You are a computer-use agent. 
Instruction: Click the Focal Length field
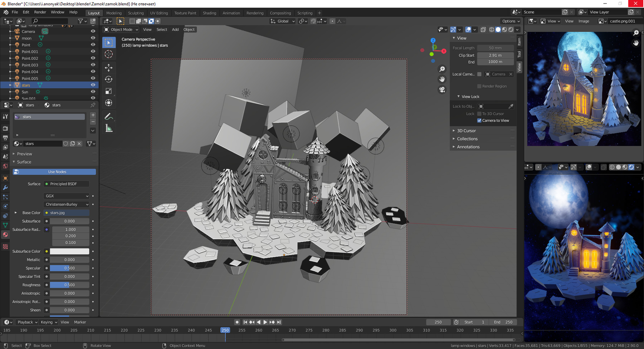pos(495,48)
